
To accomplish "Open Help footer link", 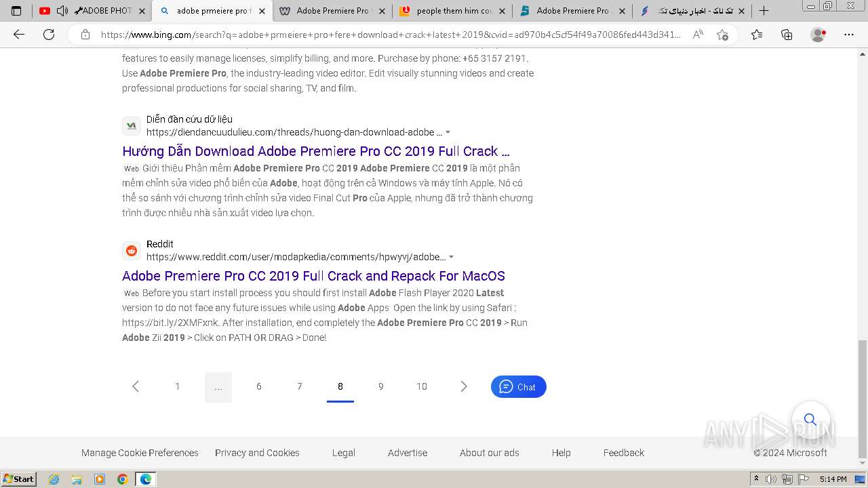I will [x=561, y=453].
